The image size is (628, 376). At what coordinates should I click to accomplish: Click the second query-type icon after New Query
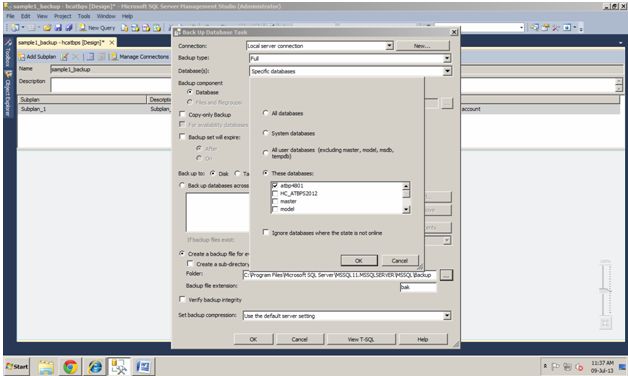click(135, 28)
